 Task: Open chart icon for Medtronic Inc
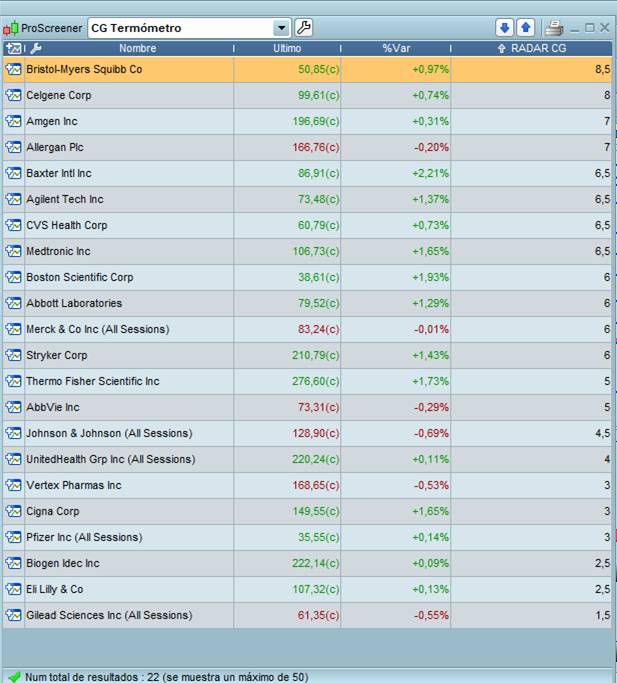[14, 251]
